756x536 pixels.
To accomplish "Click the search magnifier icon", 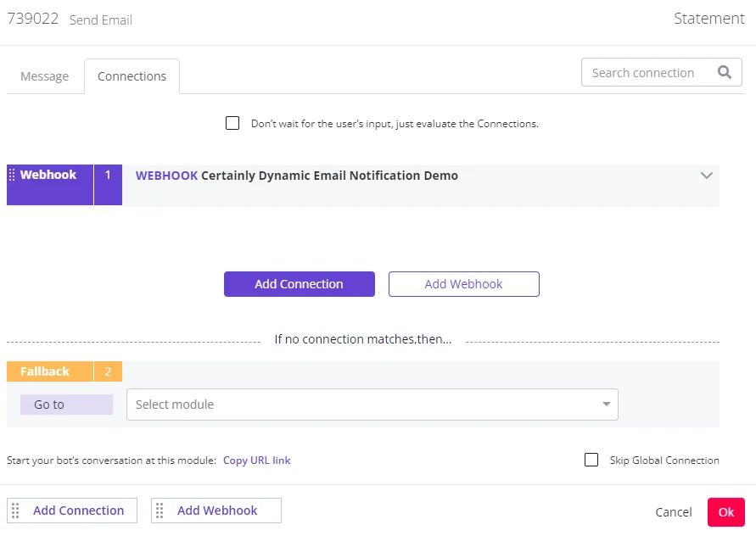I will pyautogui.click(x=724, y=72).
